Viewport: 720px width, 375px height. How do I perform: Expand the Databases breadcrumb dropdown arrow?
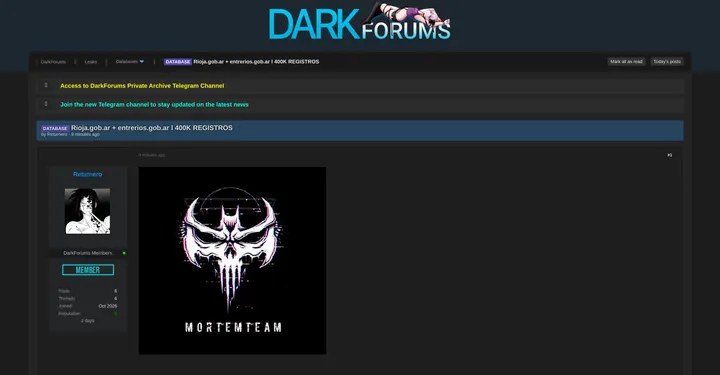coord(142,62)
